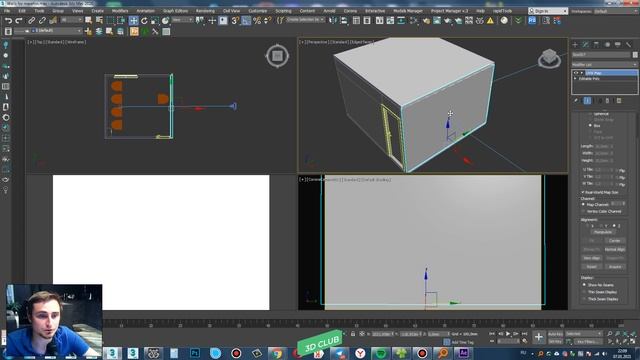The image size is (640, 360).
Task: Open the Corona menu
Action: coord(350,11)
